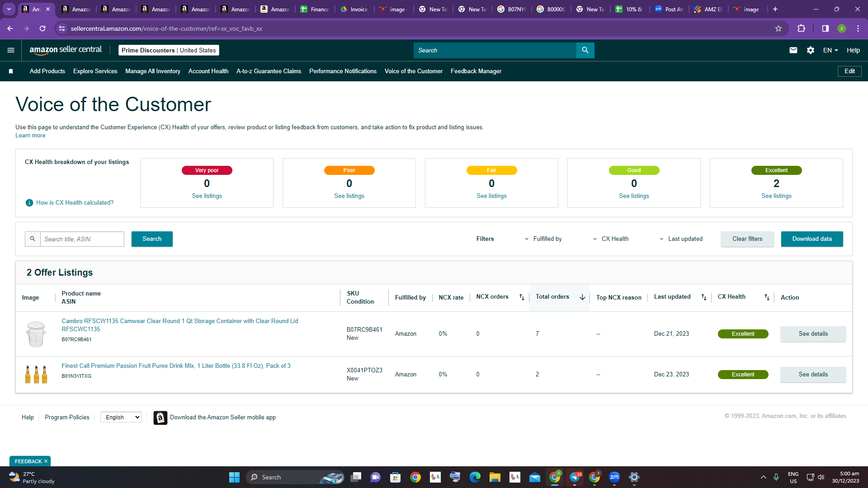868x488 pixels.
Task: Open Manage All Inventory
Action: (153, 71)
